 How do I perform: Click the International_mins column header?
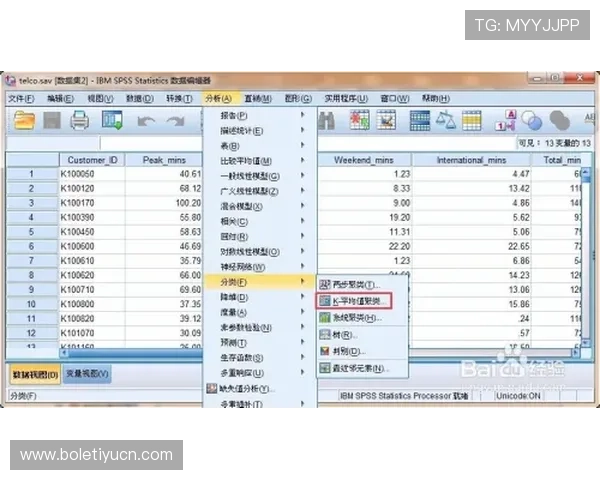point(471,160)
